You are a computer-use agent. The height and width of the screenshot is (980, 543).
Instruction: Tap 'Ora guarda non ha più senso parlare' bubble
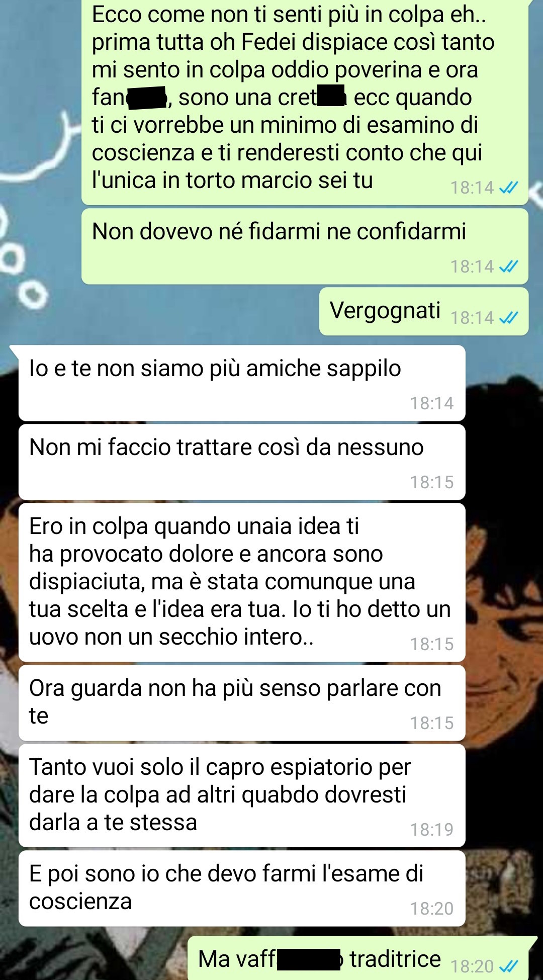[x=242, y=702]
